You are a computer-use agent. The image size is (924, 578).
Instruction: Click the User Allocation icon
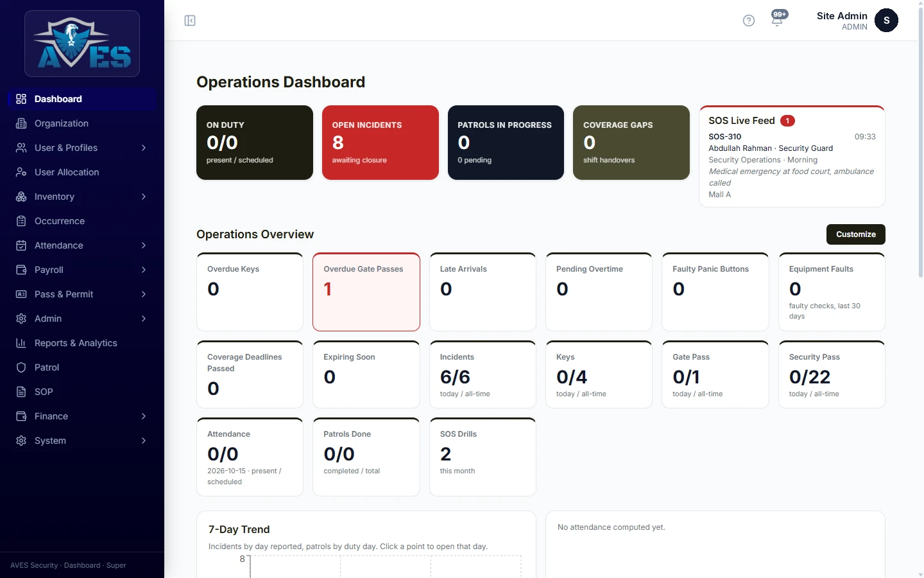(x=21, y=172)
